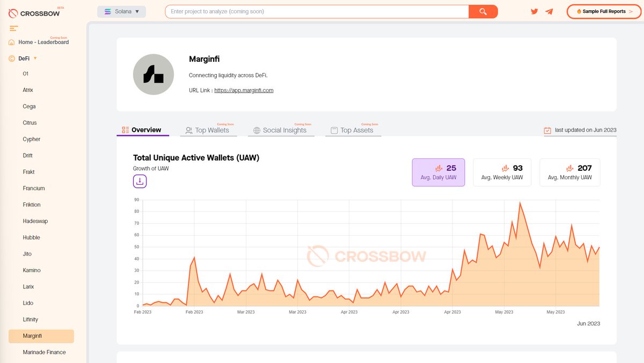The width and height of the screenshot is (644, 363).
Task: Click 'Connecting liquidity across DeFi.' text
Action: click(x=228, y=75)
